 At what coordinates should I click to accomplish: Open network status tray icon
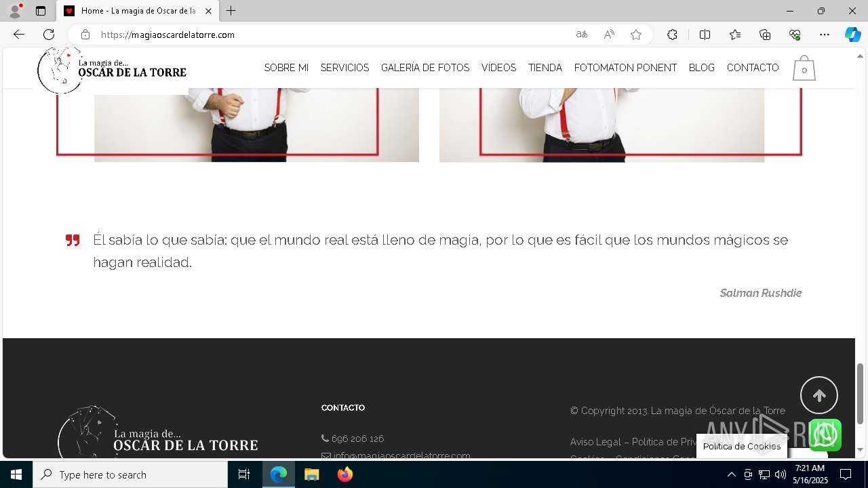(764, 474)
